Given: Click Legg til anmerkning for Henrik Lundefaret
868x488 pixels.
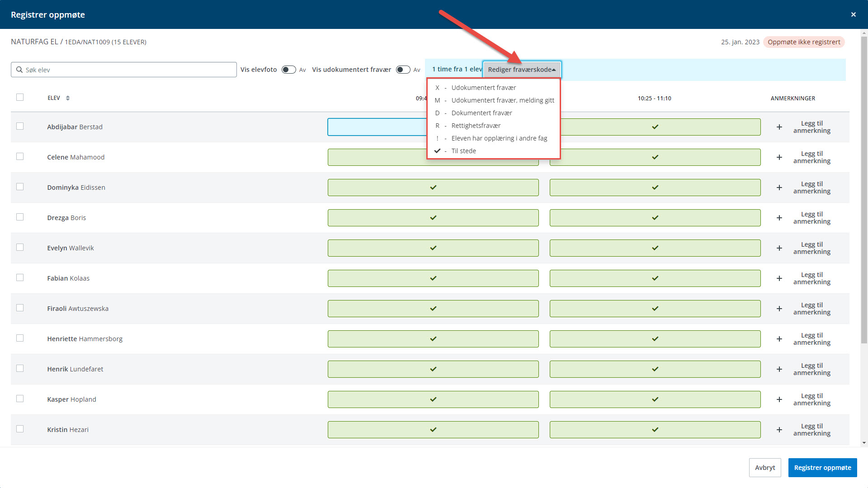Looking at the screenshot, I should tap(811, 369).
